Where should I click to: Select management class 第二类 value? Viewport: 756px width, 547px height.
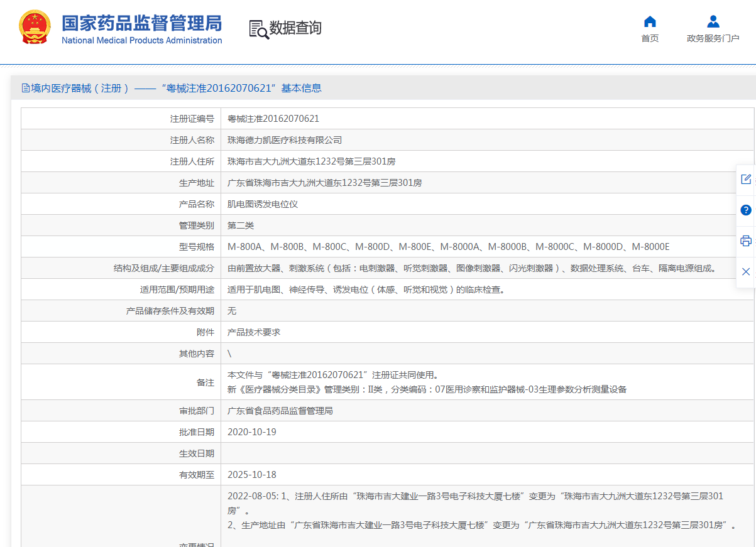click(x=241, y=225)
